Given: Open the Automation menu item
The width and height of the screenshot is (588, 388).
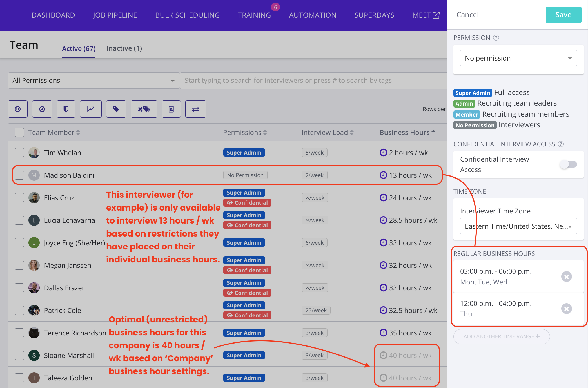Looking at the screenshot, I should coord(313,15).
